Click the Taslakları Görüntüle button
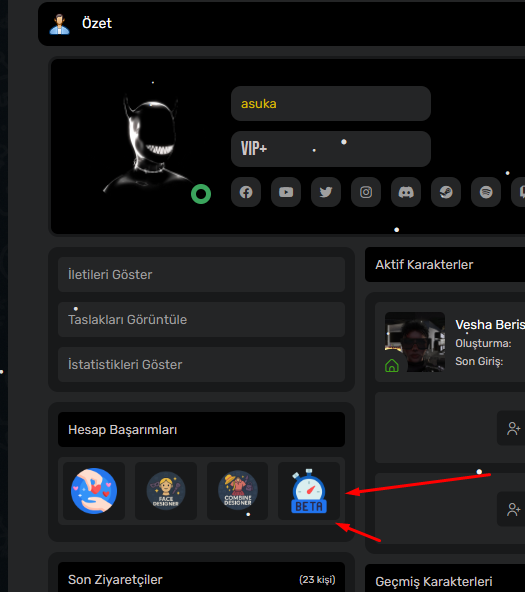This screenshot has height=592, width=525. [202, 319]
